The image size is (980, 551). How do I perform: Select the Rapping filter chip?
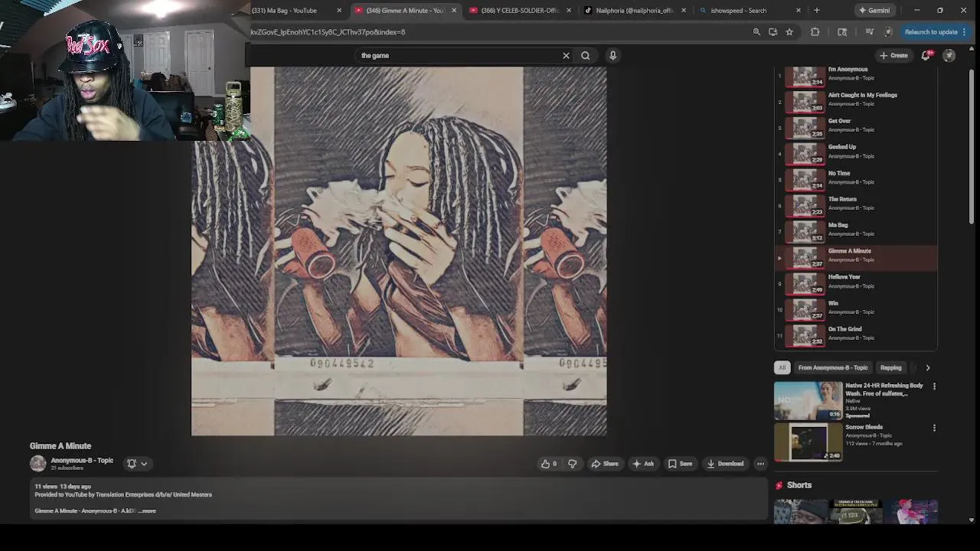890,367
